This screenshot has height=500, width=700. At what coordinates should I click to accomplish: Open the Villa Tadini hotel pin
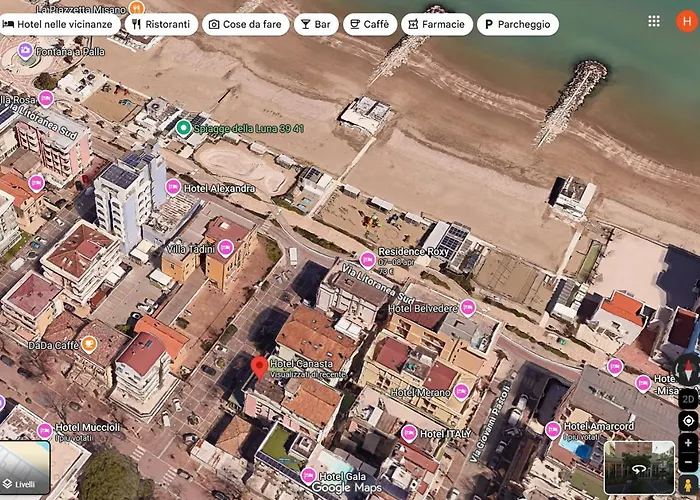[225, 248]
